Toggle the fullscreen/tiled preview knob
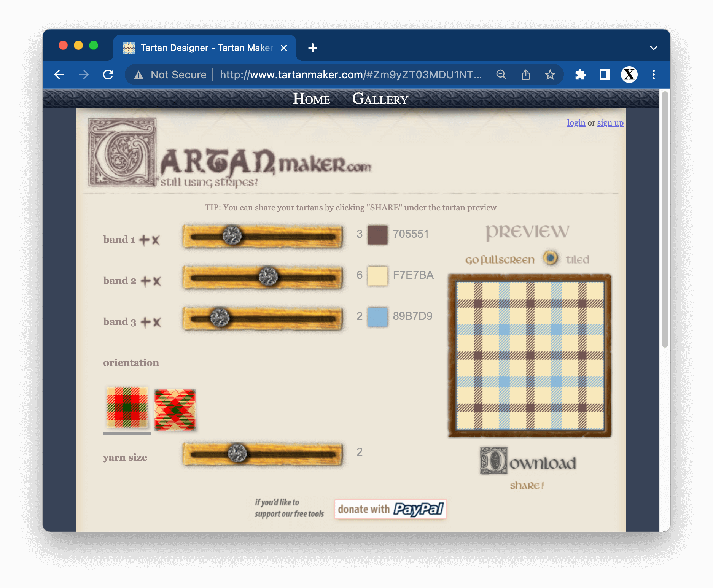713x588 pixels. [551, 258]
